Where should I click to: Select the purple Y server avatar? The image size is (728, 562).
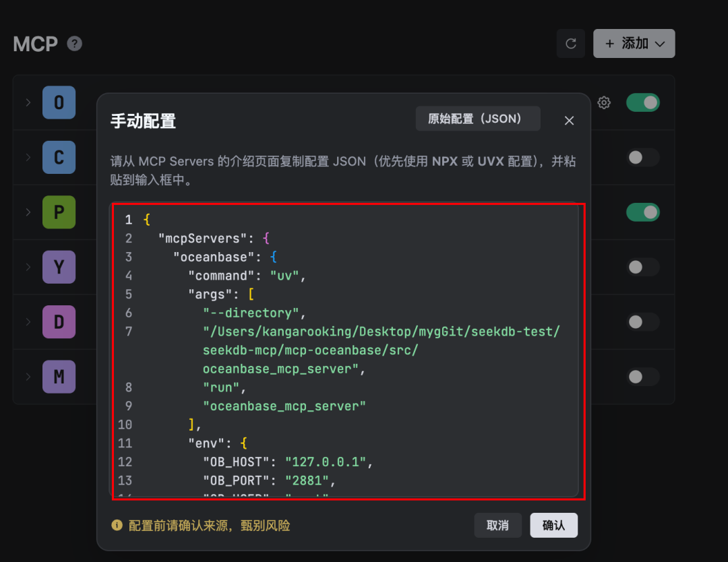click(x=59, y=267)
